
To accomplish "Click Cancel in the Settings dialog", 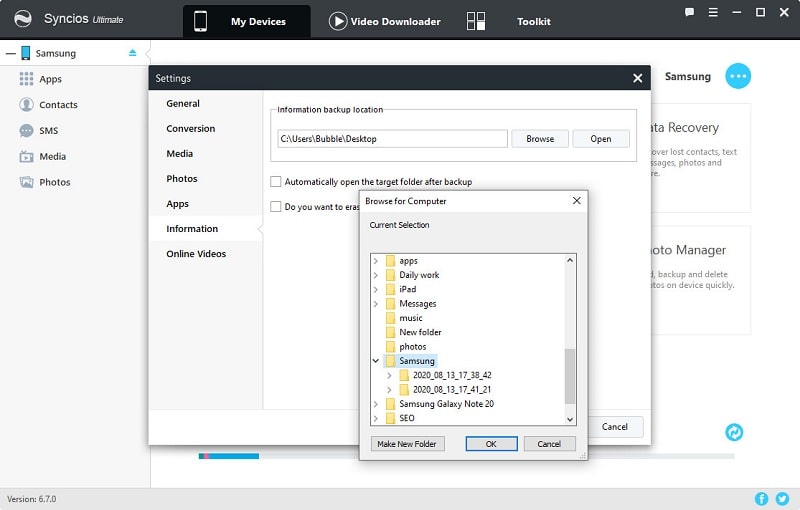I will click(614, 427).
